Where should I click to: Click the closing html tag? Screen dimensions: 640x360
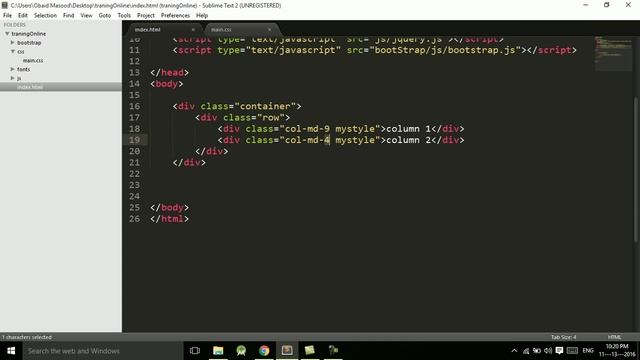click(x=169, y=219)
